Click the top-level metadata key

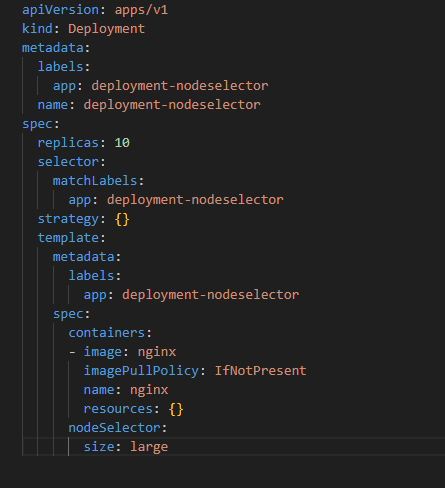[x=53, y=48]
